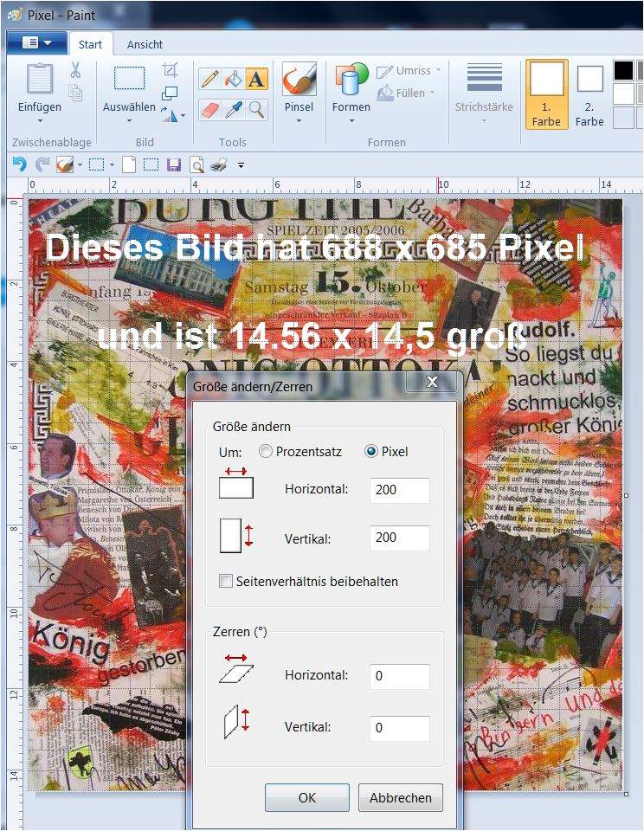644x831 pixels.
Task: Select the Pencil tool
Action: tap(209, 79)
